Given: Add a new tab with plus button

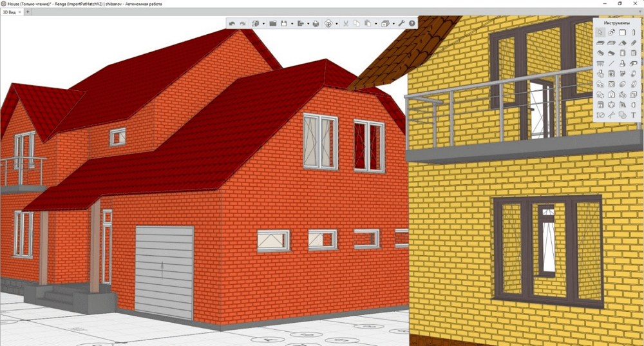Looking at the screenshot, I should pos(28,12).
